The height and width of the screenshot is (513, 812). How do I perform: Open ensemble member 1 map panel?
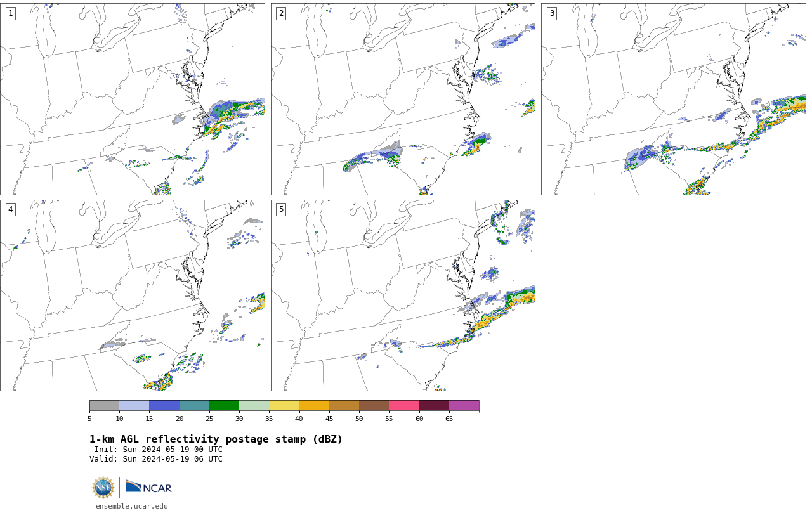(133, 99)
